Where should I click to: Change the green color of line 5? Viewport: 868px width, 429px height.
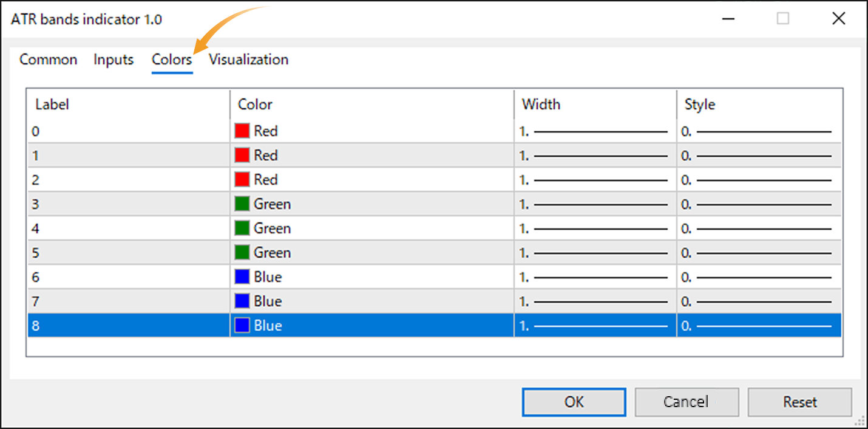[x=242, y=252]
